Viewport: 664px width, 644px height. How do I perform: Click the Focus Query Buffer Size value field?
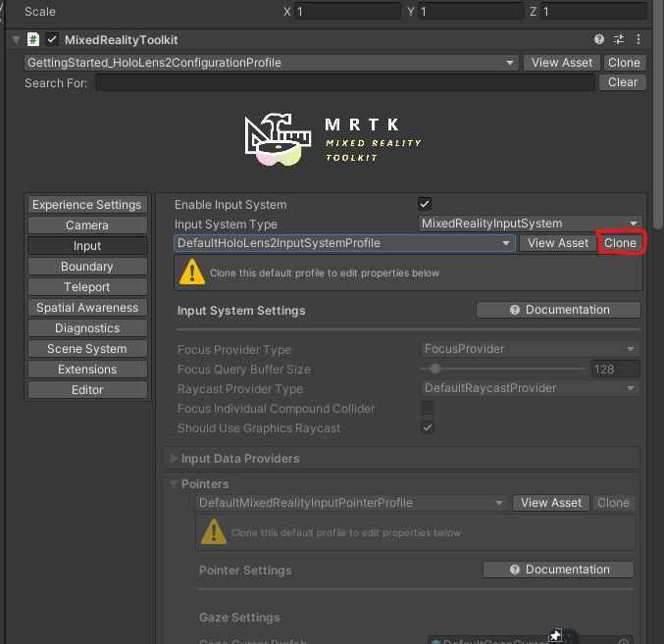615,369
